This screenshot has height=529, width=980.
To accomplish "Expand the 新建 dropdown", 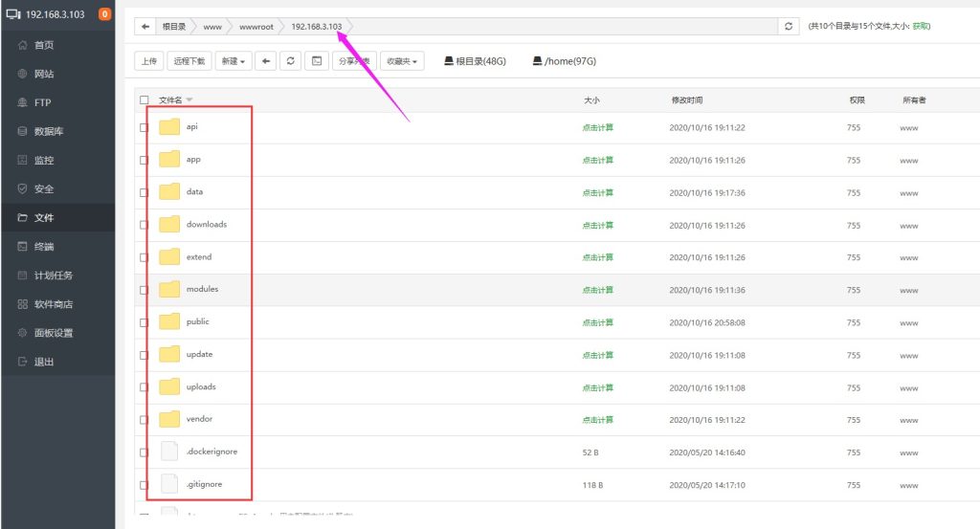I will pos(234,61).
